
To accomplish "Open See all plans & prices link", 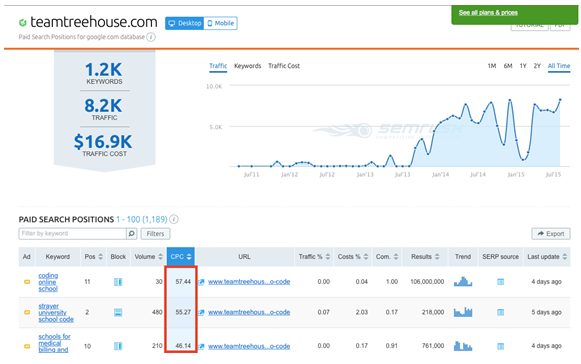I will pyautogui.click(x=488, y=13).
